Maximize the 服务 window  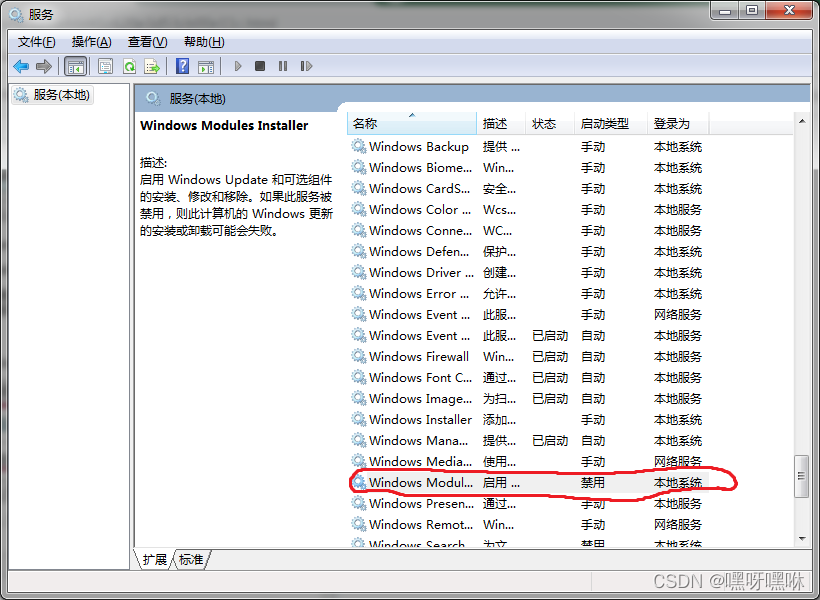[752, 10]
